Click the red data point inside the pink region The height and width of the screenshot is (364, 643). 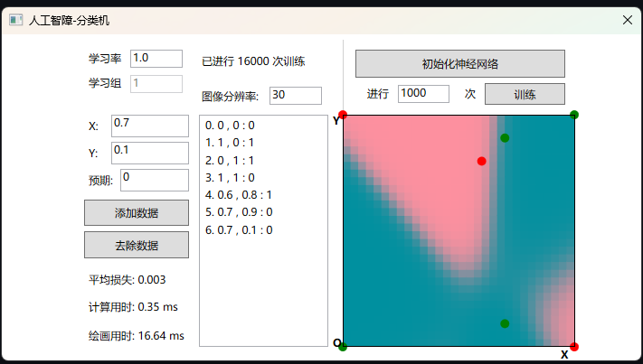pyautogui.click(x=482, y=162)
